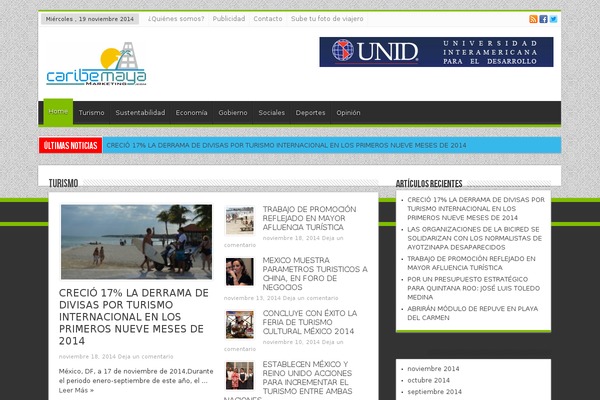
Task: Open thumbnail for Trabajo de promoción article
Action: 240,220
